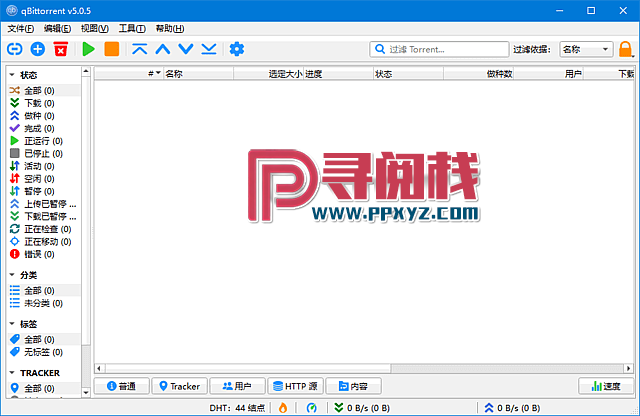Move torrent to top of queue
640x416 pixels.
pos(140,49)
